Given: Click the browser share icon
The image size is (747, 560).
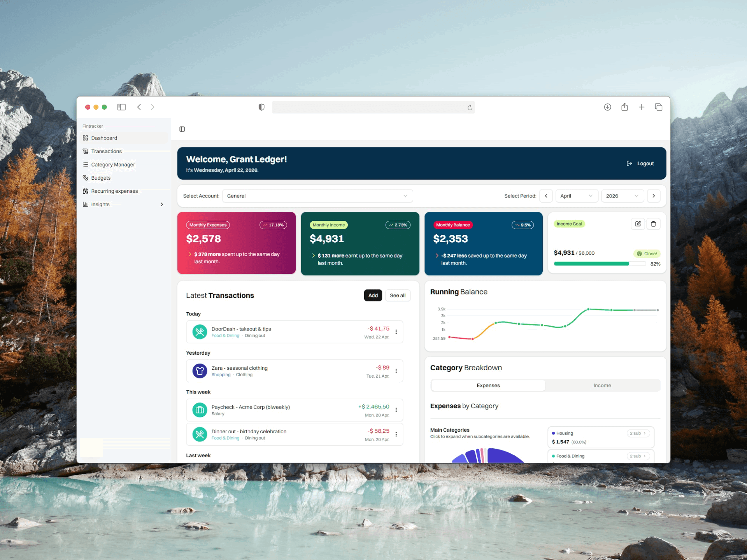Looking at the screenshot, I should pos(624,107).
